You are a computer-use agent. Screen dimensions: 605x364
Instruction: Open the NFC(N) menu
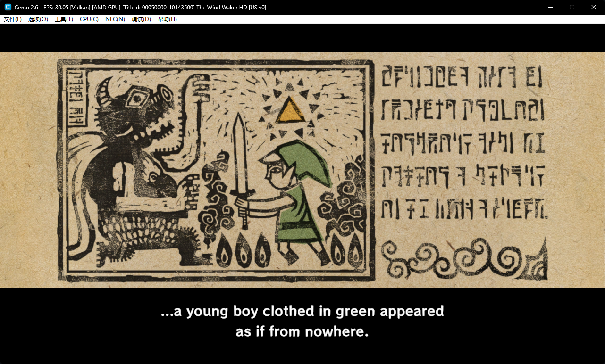tap(115, 19)
